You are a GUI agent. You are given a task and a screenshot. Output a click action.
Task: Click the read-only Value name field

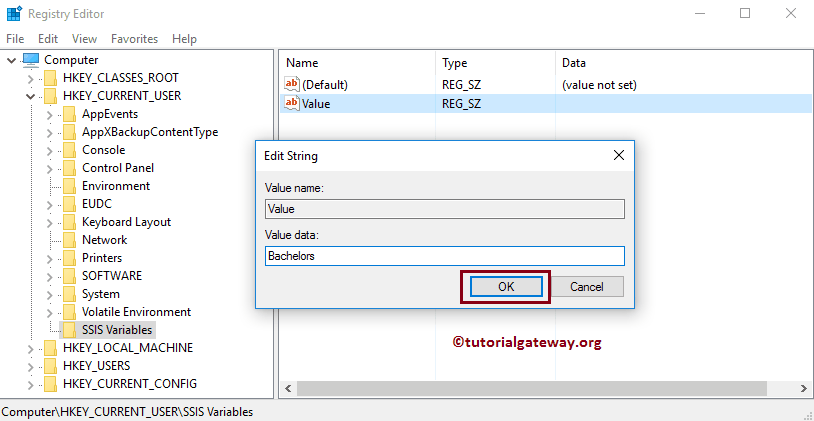tap(445, 209)
